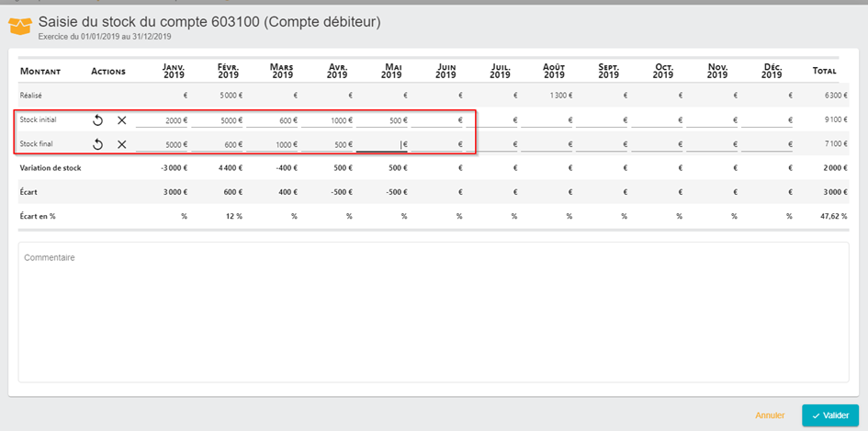Screen dimensions: 868x431
Task: Edit Stock initial for Mars 2019
Action: (272, 119)
